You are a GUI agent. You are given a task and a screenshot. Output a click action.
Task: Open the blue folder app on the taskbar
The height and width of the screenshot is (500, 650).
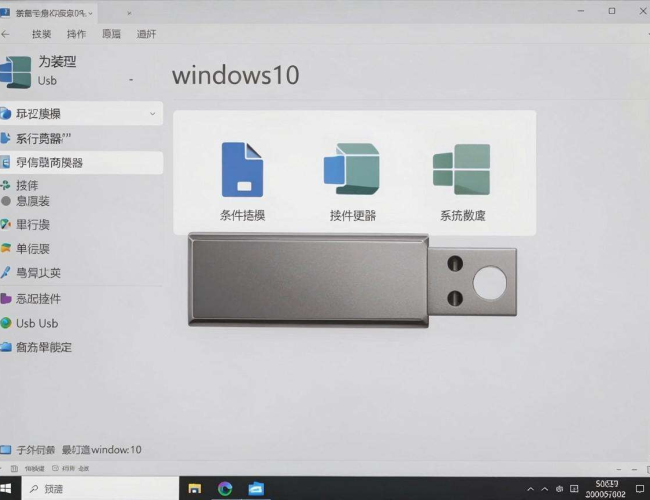pos(256,489)
